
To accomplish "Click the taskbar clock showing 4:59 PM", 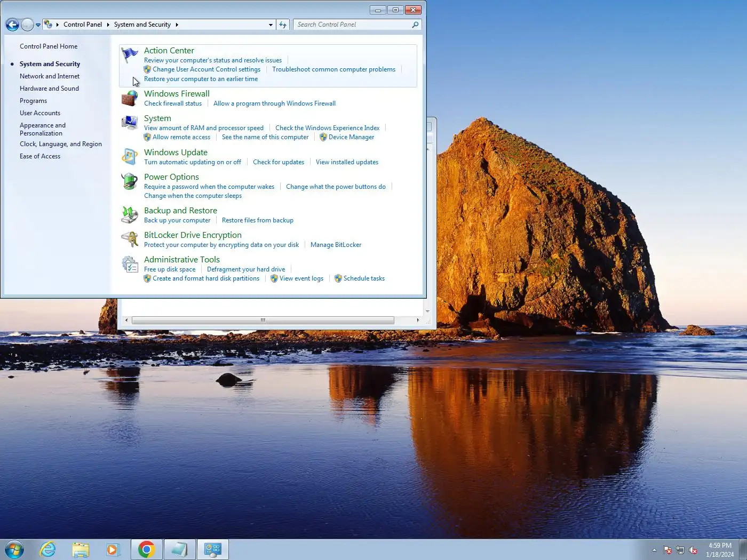I will click(x=720, y=550).
